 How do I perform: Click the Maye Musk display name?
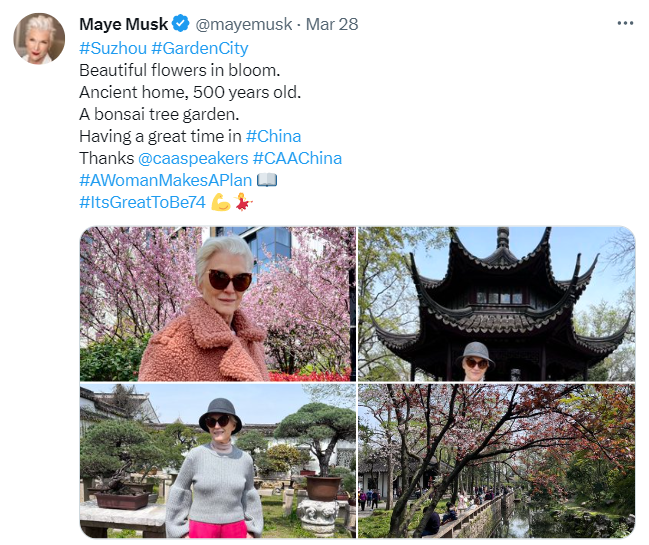tap(123, 24)
